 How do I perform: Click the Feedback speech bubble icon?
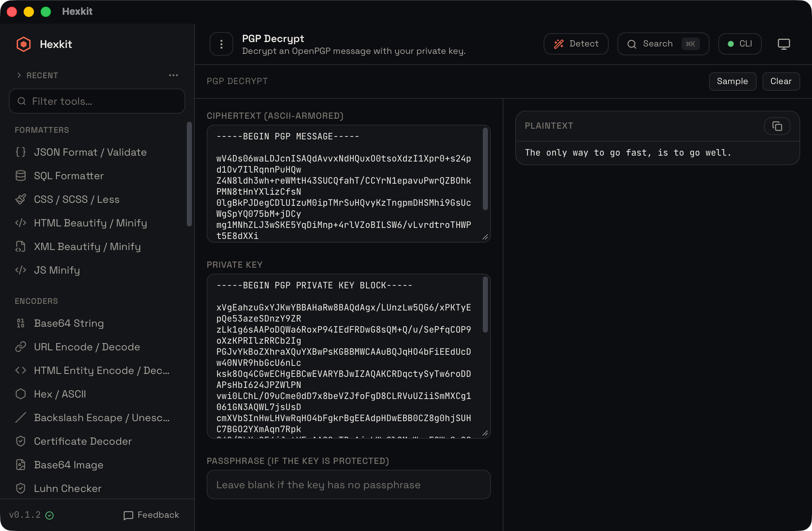[128, 515]
